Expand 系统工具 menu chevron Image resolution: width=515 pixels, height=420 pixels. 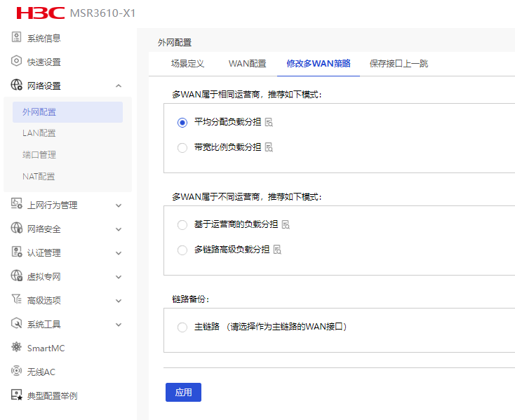(x=119, y=325)
